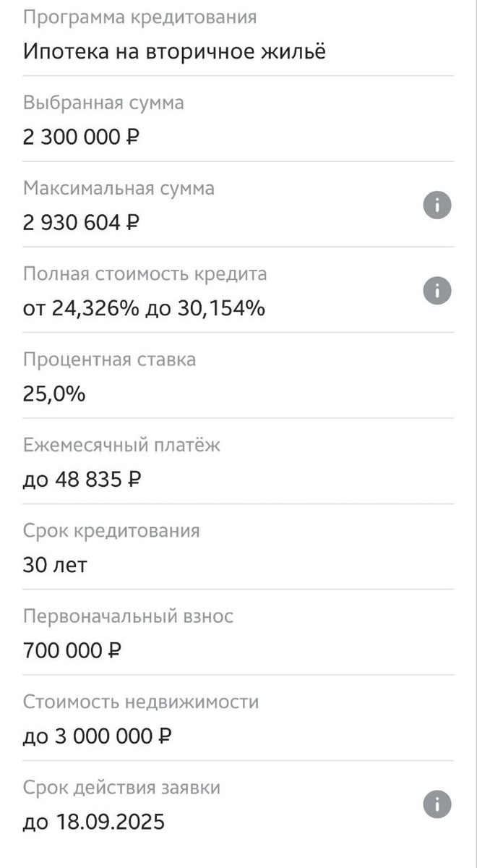Check info about application validity until 18.09.2025

pyautogui.click(x=437, y=803)
